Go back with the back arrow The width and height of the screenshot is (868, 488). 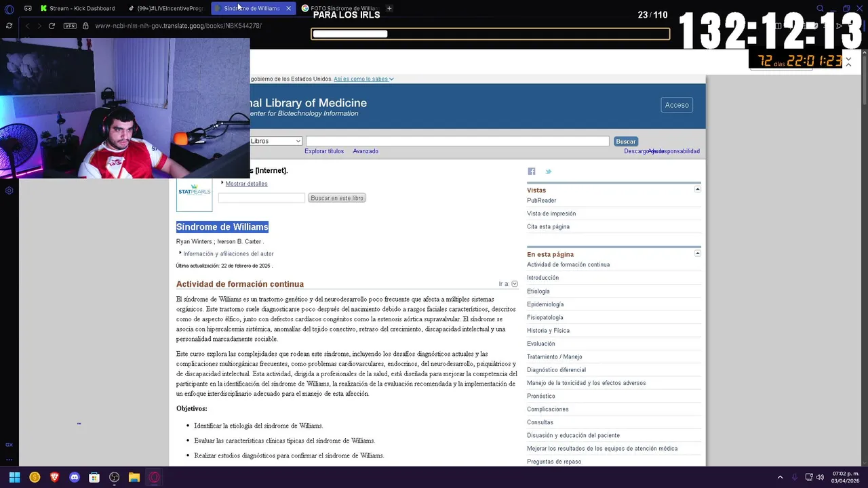pyautogui.click(x=27, y=26)
